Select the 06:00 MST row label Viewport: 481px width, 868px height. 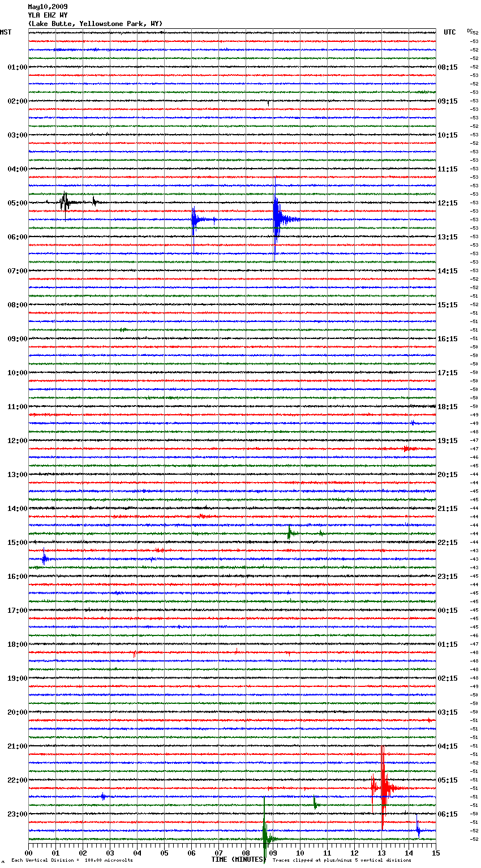coord(18,237)
